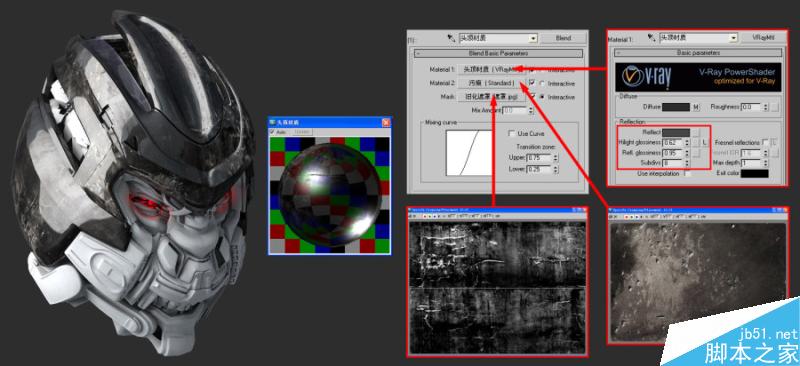Enable the Fresnel reflections checkbox
The image size is (800, 366).
[765, 142]
